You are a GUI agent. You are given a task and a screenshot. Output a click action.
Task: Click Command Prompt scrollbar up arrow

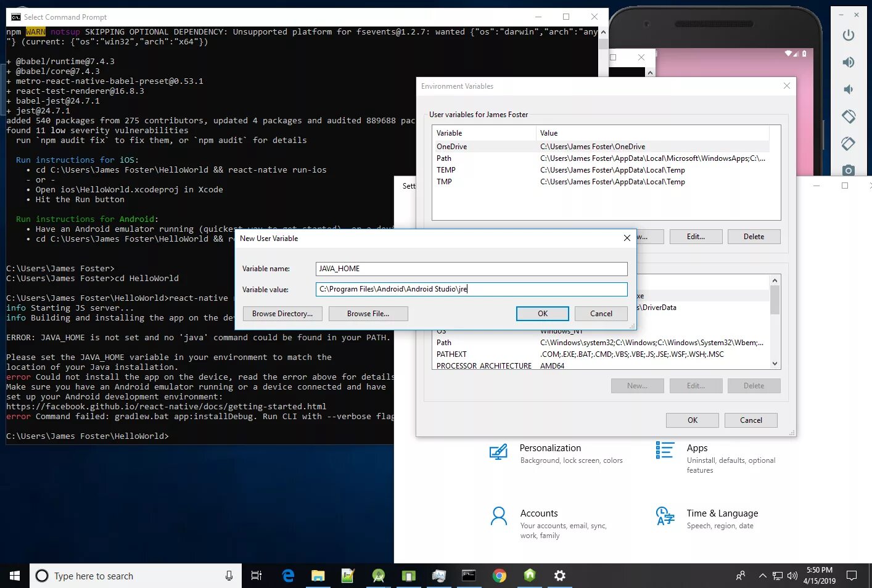pyautogui.click(x=603, y=32)
